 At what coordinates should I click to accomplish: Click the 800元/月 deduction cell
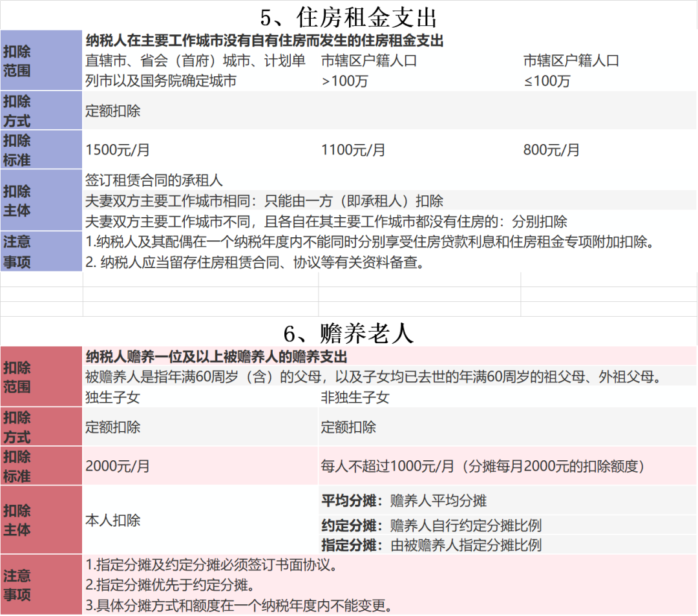(551, 150)
